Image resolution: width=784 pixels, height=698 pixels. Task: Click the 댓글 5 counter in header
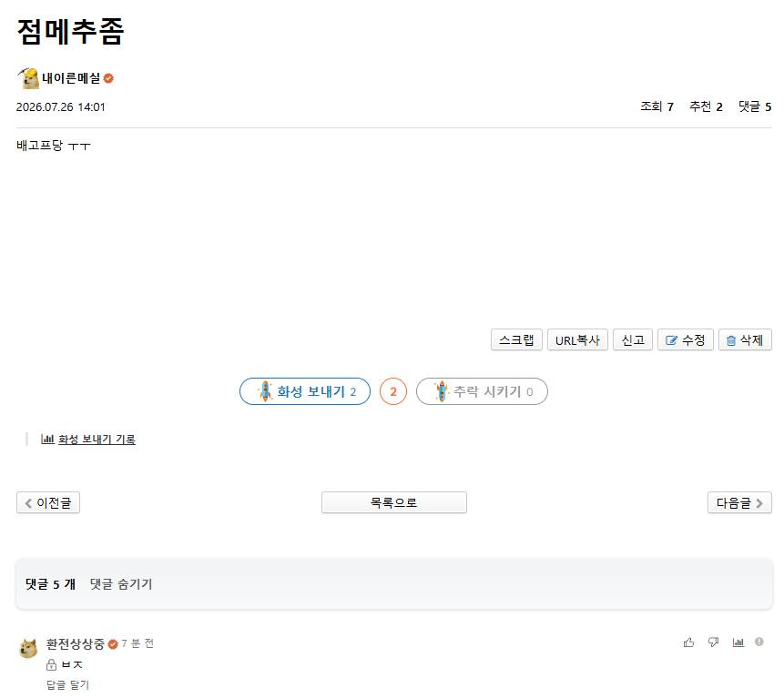(x=755, y=106)
